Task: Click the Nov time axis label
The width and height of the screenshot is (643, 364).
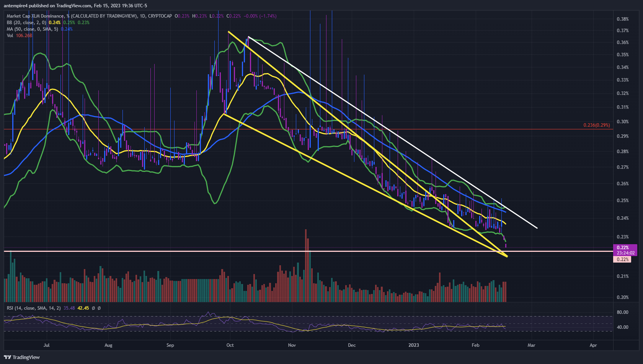Action: pyautogui.click(x=292, y=345)
